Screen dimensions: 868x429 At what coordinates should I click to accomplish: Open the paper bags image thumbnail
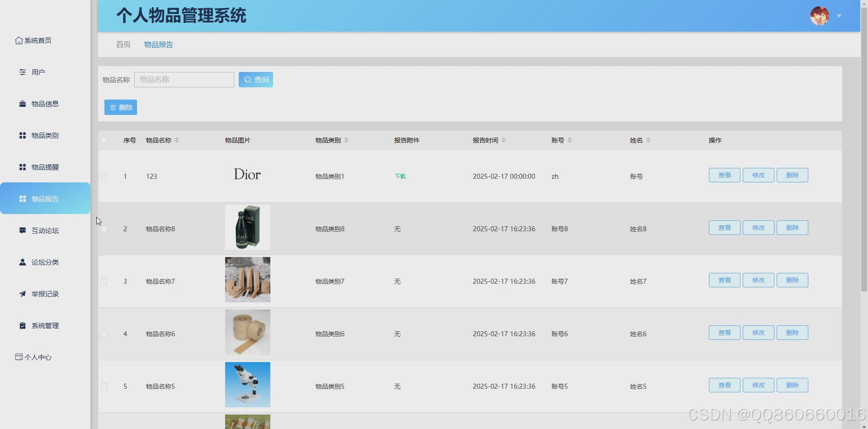[x=248, y=280]
